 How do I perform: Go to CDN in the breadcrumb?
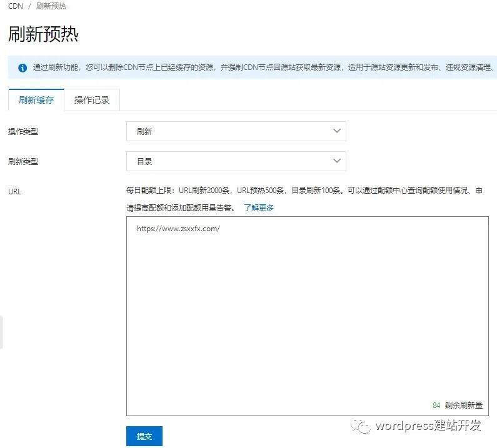16,6
